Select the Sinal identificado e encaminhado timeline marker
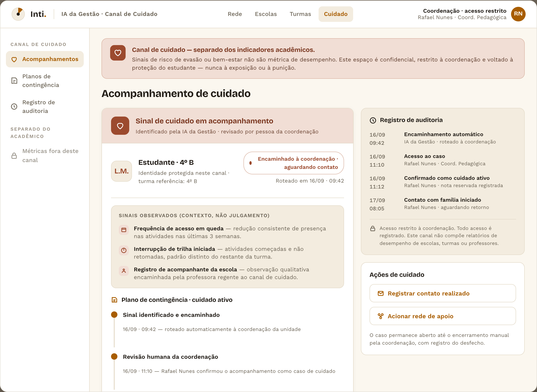 point(114,315)
